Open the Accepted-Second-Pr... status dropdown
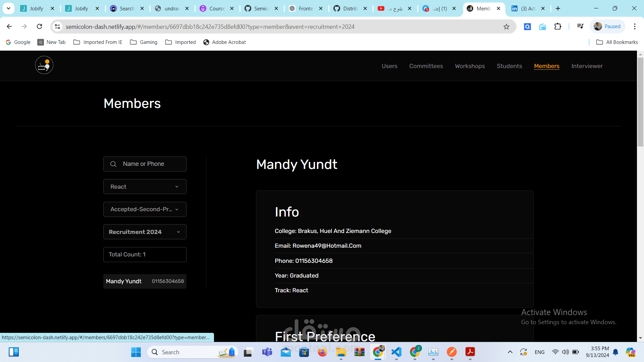The height and width of the screenshot is (362, 644). [x=145, y=209]
